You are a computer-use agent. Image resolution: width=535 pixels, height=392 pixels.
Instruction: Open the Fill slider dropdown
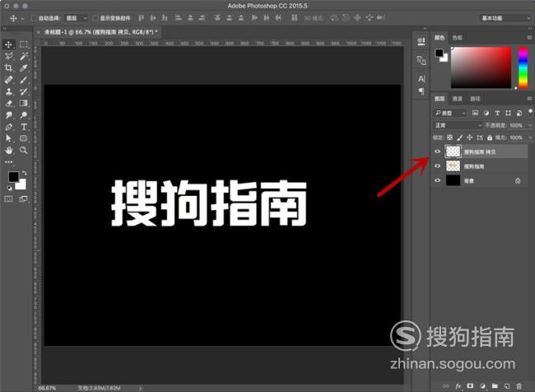(530, 138)
